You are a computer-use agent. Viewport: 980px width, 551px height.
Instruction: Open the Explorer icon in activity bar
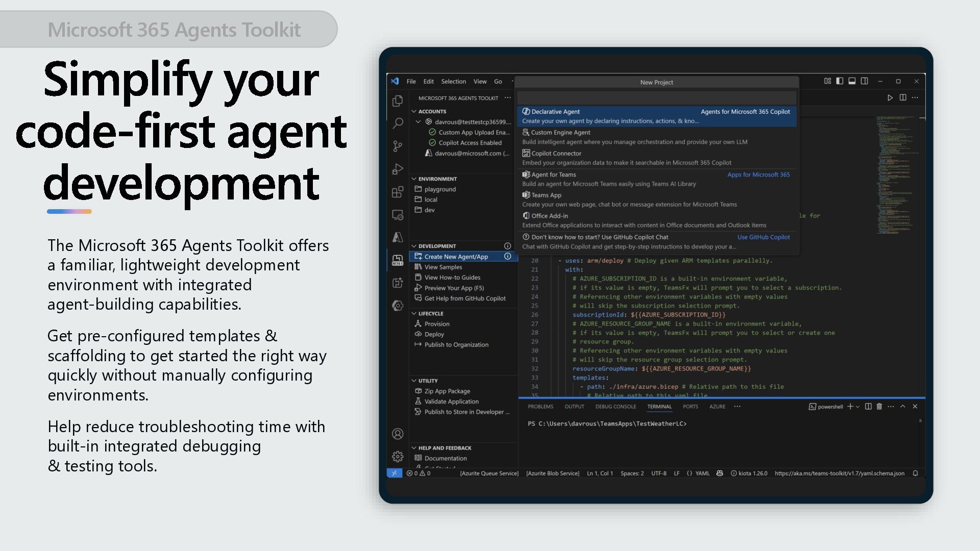click(398, 101)
